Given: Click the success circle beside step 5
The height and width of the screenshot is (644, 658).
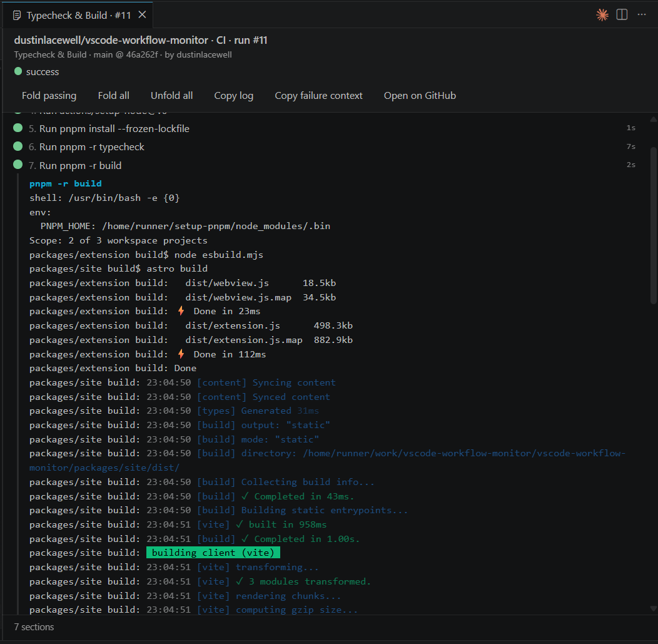Looking at the screenshot, I should click(x=18, y=129).
